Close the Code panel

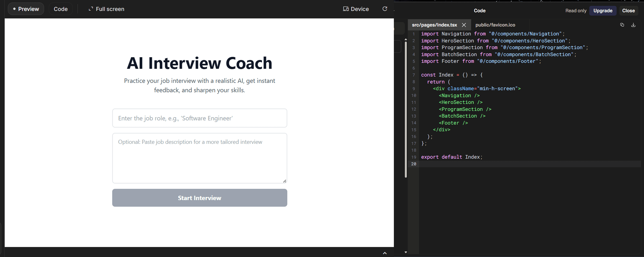[x=628, y=11]
